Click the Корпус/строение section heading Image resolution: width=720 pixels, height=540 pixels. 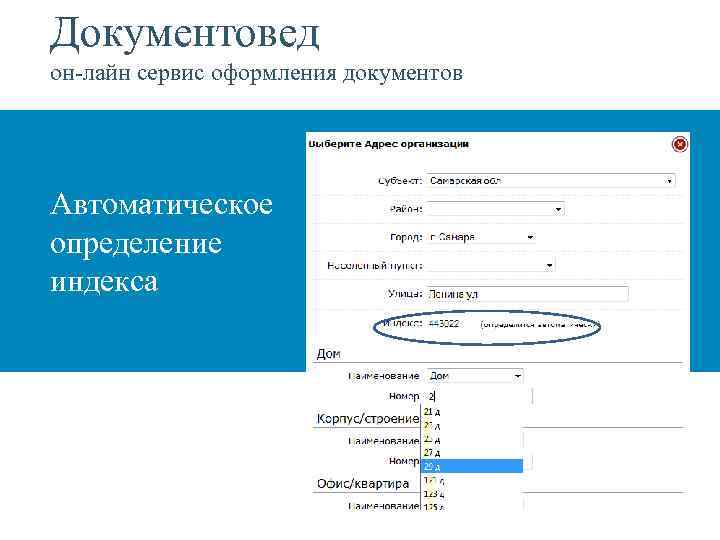click(x=368, y=419)
